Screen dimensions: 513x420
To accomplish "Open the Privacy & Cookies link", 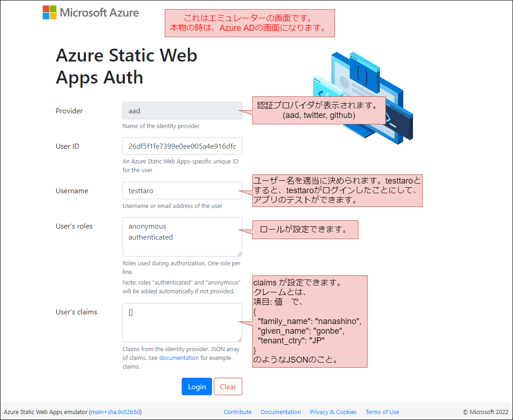I will [x=333, y=412].
